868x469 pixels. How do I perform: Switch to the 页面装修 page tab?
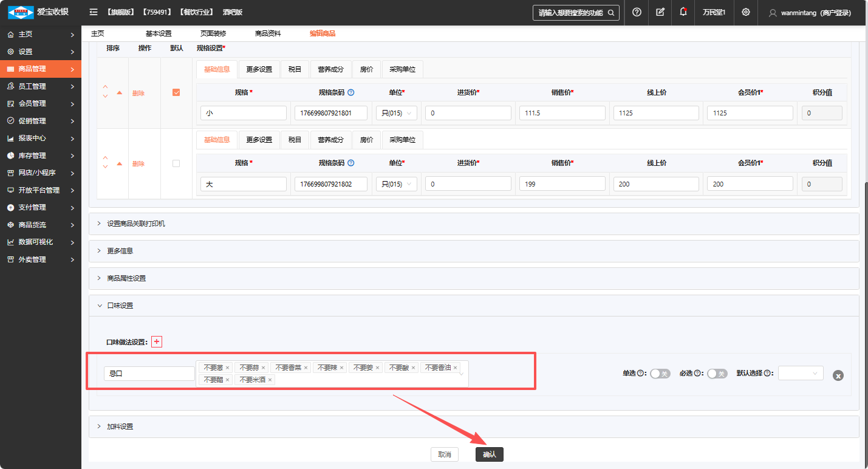213,33
